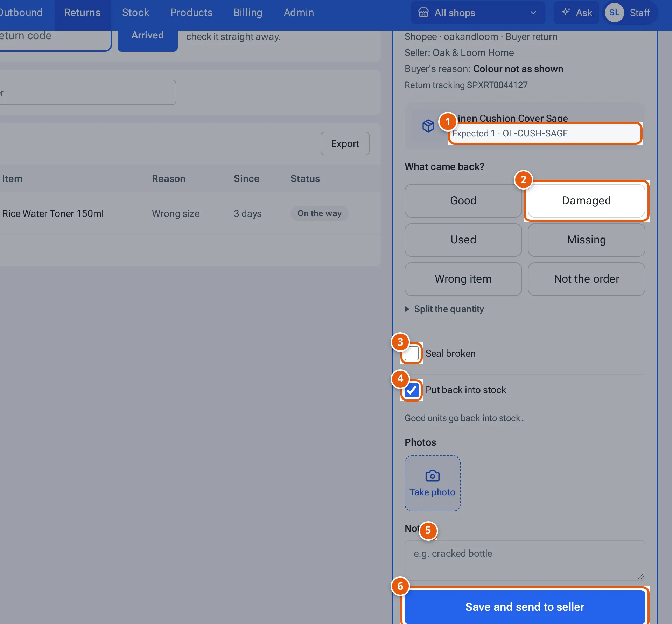Open the All shops dropdown

(478, 13)
